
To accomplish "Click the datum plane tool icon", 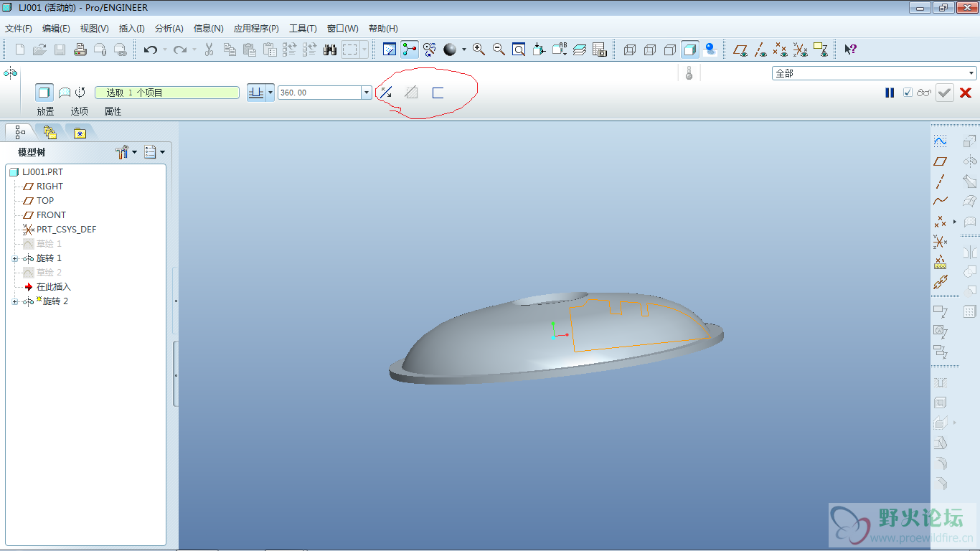I will [941, 161].
